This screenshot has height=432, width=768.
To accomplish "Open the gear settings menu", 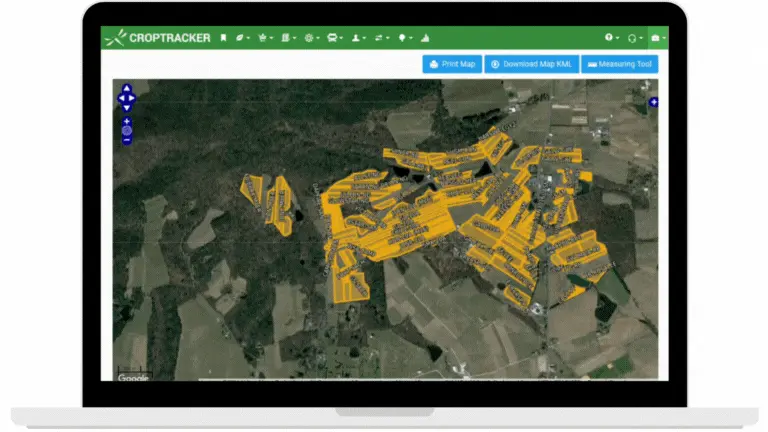I will click(x=312, y=38).
